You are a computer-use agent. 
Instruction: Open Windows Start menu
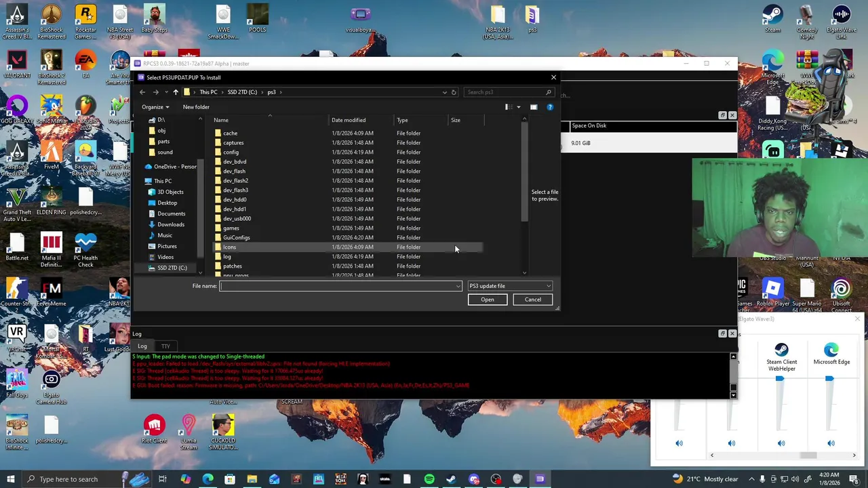[x=12, y=479]
